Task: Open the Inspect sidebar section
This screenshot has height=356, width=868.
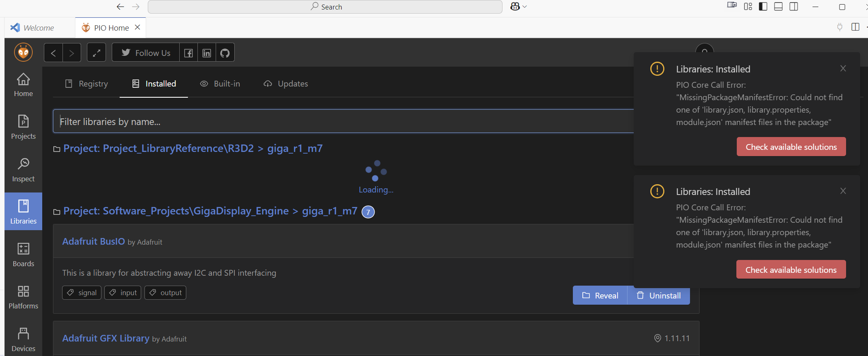Action: click(x=23, y=170)
